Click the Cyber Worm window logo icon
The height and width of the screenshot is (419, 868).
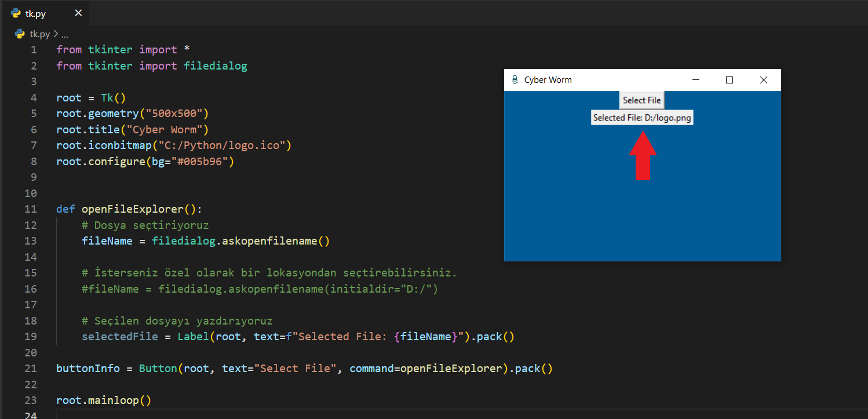pos(515,80)
